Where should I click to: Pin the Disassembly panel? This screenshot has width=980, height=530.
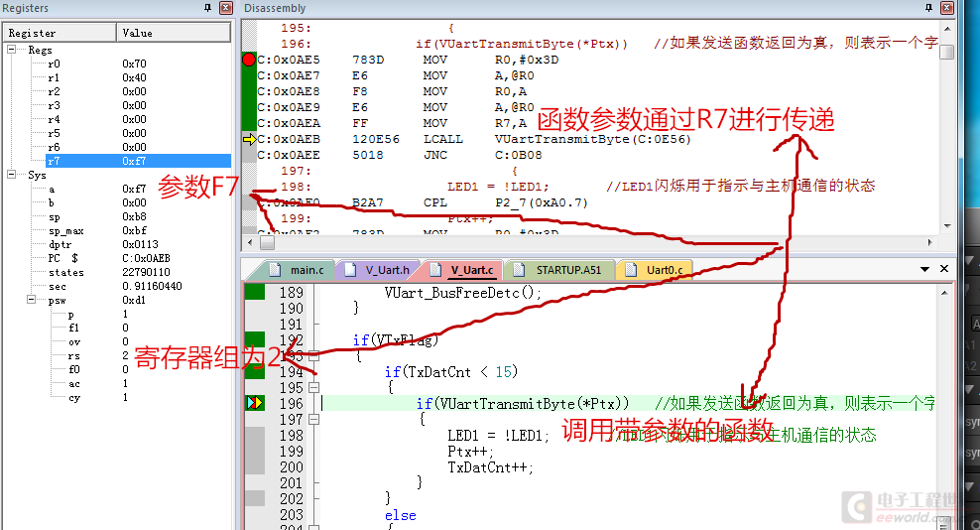pos(928,8)
